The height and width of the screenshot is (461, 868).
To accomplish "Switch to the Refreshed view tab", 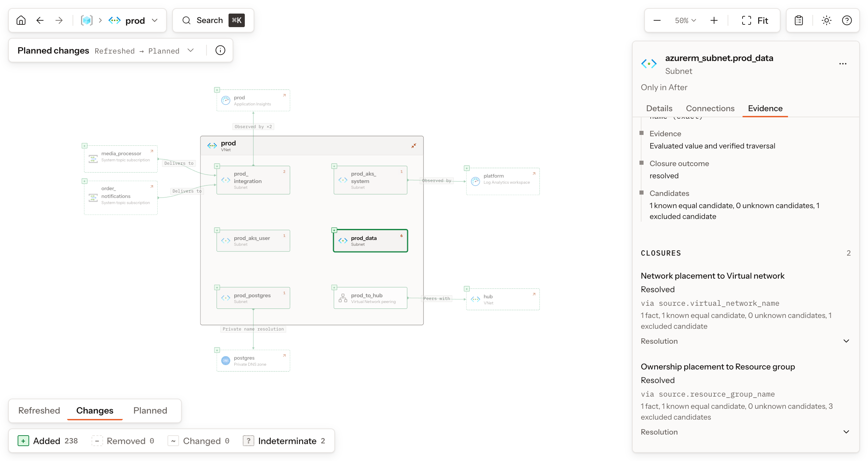I will [39, 410].
